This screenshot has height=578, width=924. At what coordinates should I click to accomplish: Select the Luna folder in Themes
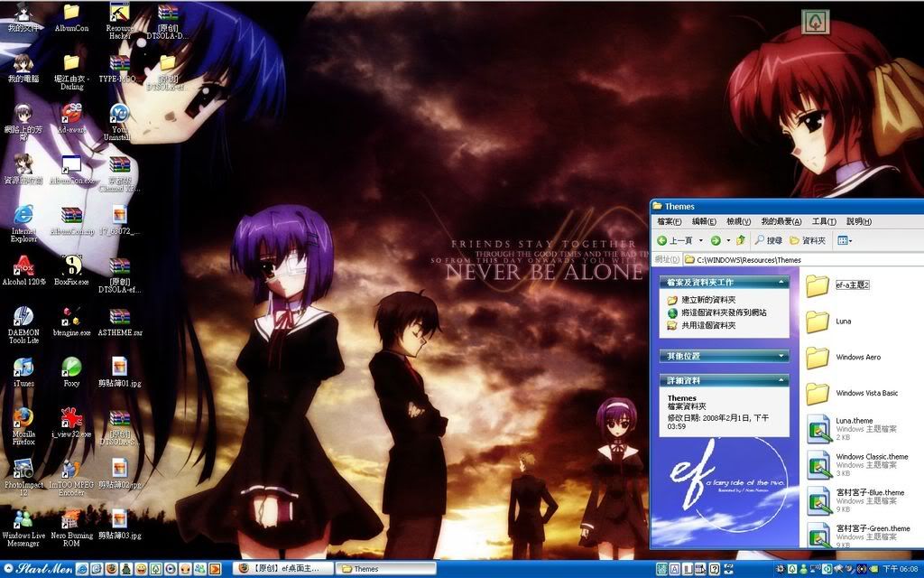[828, 322]
